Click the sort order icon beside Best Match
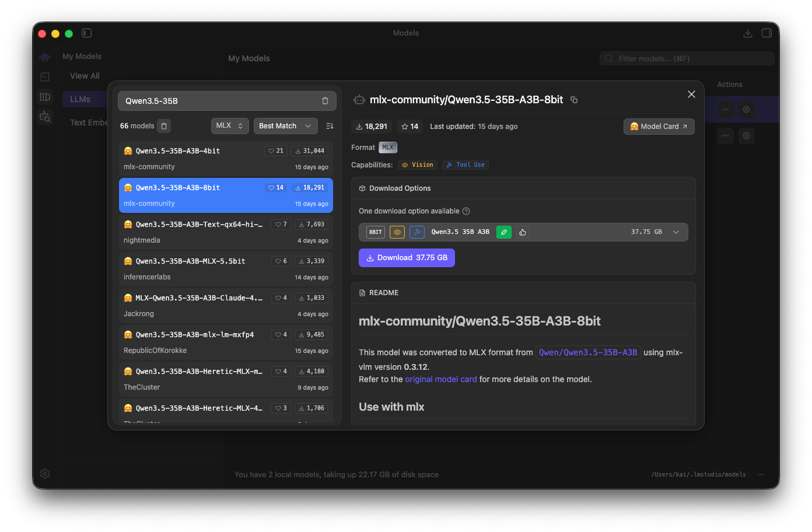812x532 pixels. click(x=330, y=126)
